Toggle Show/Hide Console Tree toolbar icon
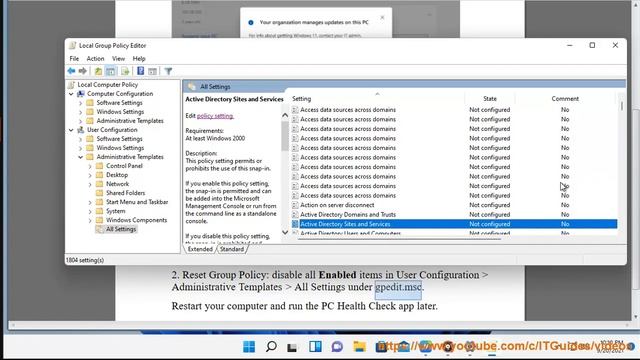The image size is (640, 360). coord(111,71)
